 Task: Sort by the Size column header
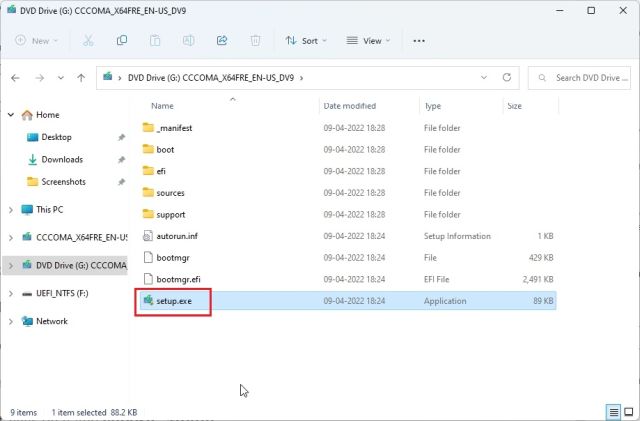pos(514,106)
